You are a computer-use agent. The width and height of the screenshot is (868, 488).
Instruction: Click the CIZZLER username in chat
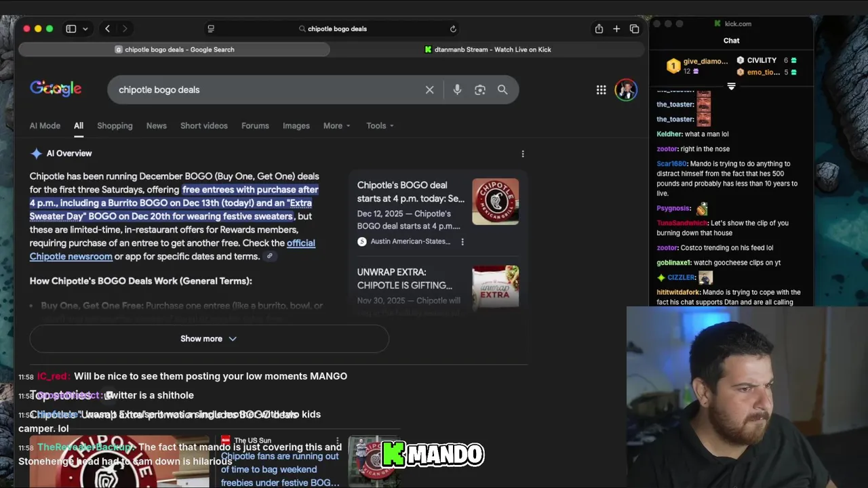682,277
